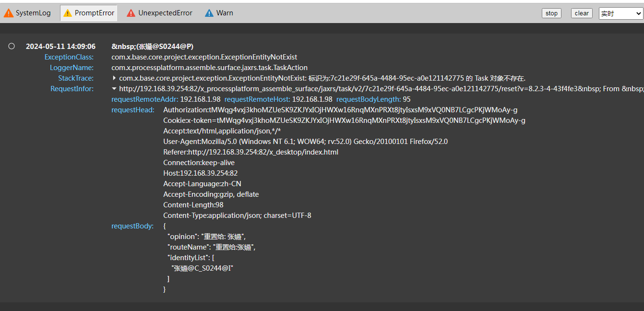Click the blue Warn triangle icon
Screen dimensions: 644x311
pos(209,13)
